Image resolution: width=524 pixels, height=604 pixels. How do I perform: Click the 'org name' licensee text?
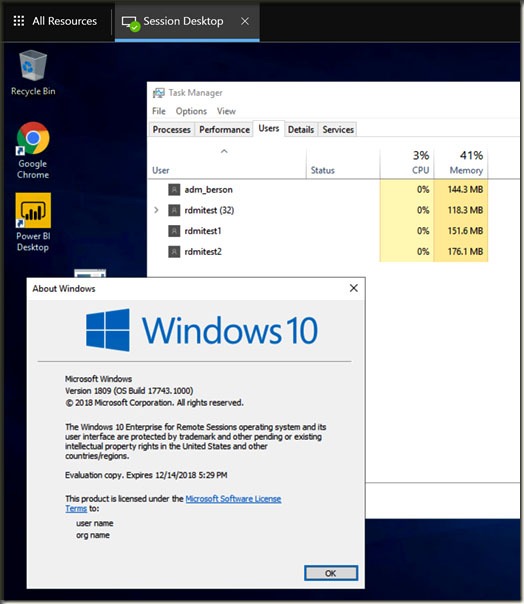[x=93, y=535]
